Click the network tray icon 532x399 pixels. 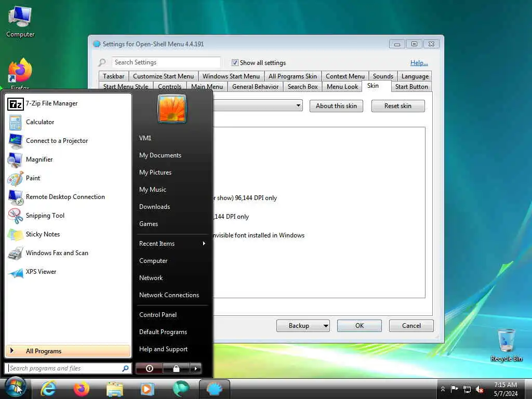point(467,389)
